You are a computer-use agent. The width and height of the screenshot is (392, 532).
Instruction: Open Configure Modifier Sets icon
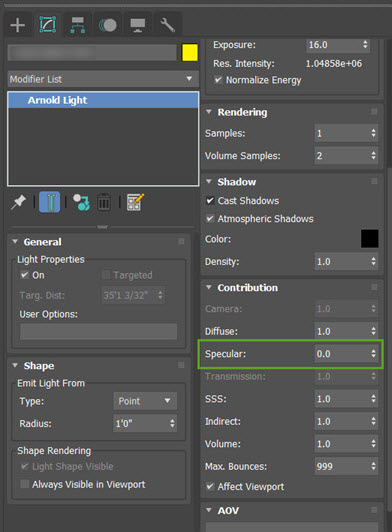pyautogui.click(x=135, y=202)
